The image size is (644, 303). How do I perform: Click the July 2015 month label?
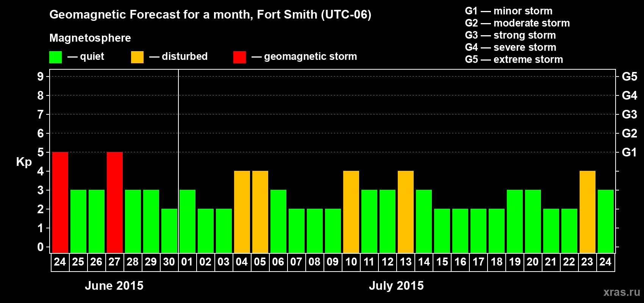point(396,286)
